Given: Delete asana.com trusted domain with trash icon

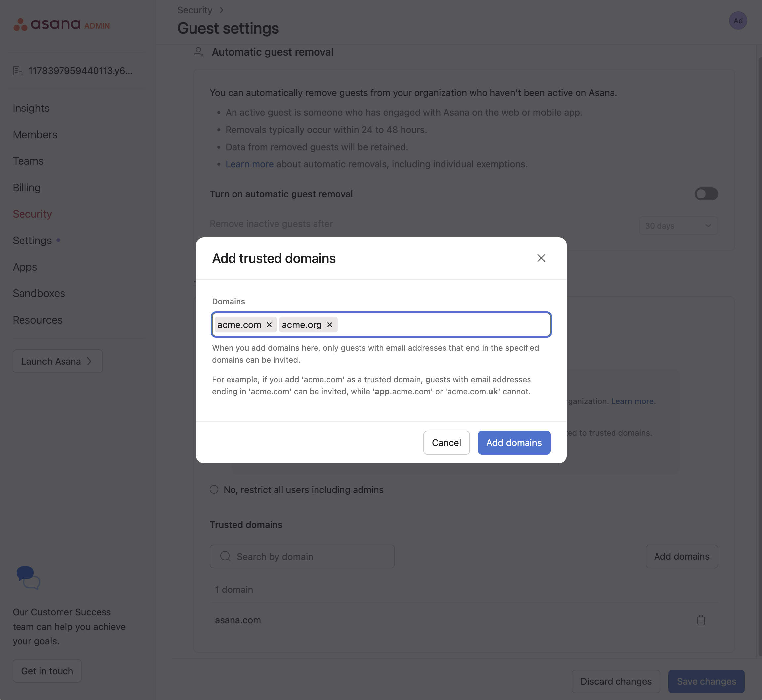Looking at the screenshot, I should [x=700, y=620].
